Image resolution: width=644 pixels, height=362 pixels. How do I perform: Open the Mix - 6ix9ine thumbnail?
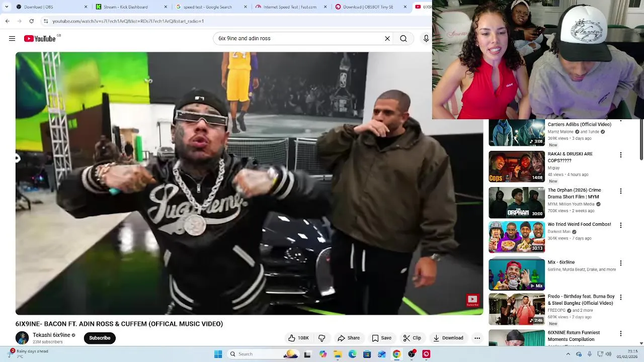coord(517,275)
